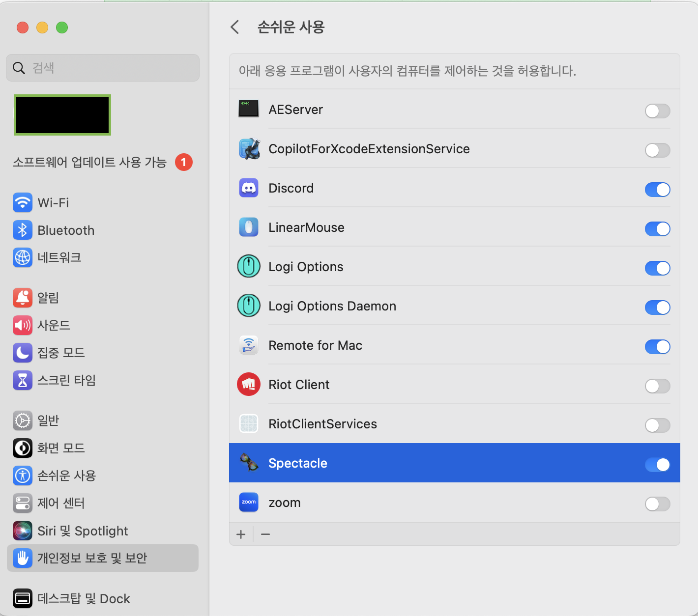Select the Discord row name
Image resolution: width=698 pixels, height=616 pixels.
click(x=291, y=188)
